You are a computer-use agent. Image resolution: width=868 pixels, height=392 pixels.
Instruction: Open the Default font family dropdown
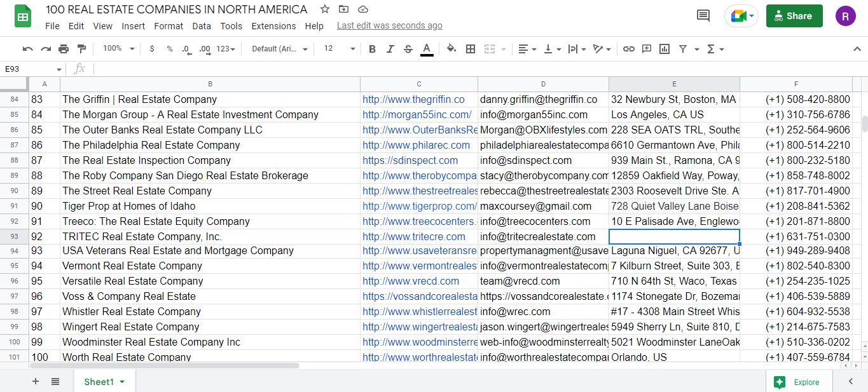(x=280, y=49)
